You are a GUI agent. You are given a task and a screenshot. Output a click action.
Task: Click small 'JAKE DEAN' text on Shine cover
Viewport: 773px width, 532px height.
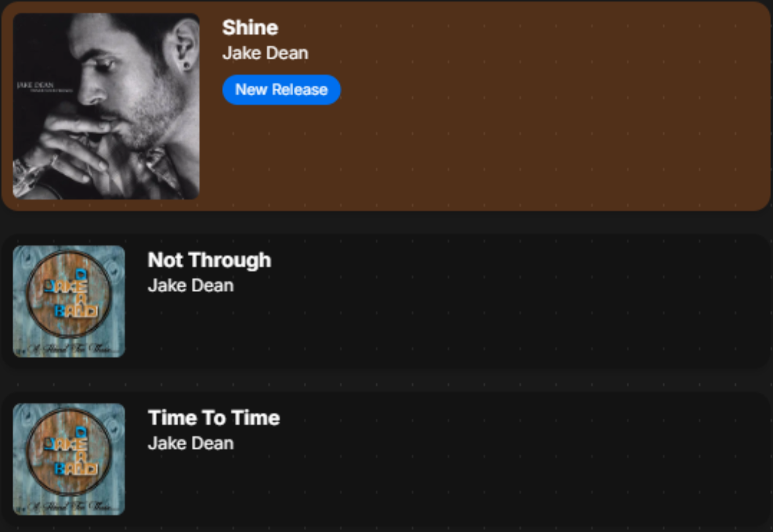tap(35, 85)
